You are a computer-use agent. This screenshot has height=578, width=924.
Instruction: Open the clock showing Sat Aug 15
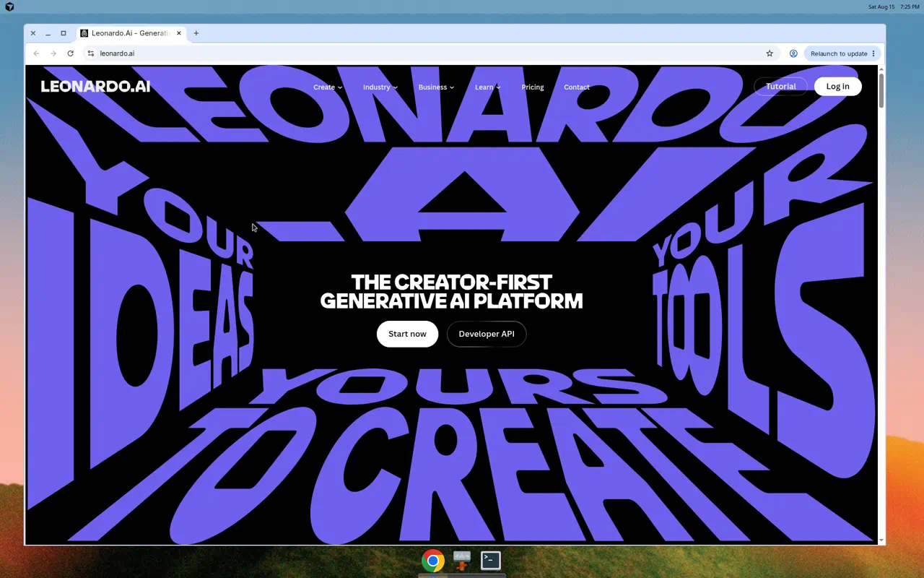coord(894,7)
